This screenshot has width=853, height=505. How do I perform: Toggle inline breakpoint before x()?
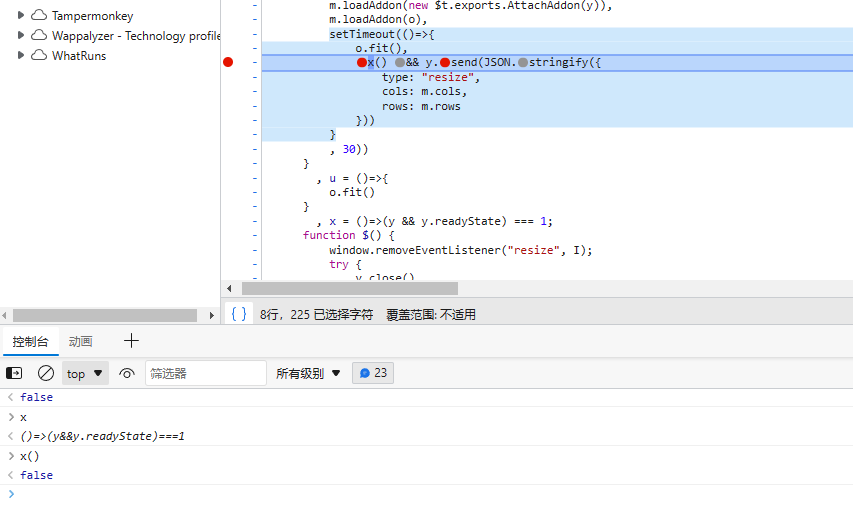tap(362, 63)
